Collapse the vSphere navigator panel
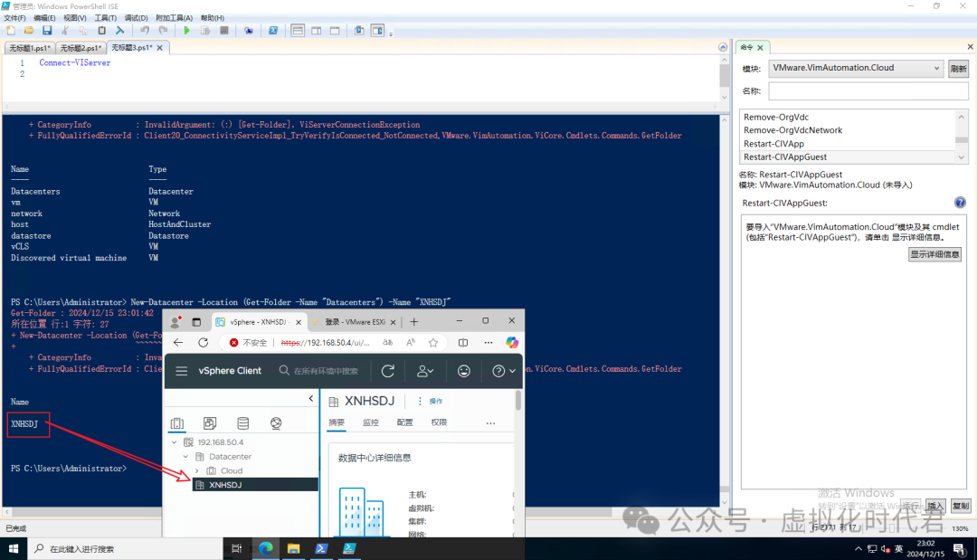 click(311, 399)
